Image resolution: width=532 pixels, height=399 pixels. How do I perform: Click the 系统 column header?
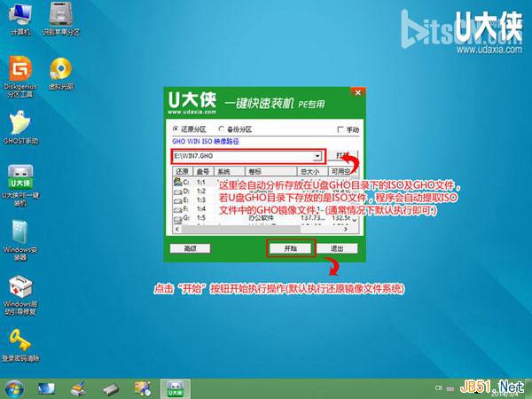point(230,171)
